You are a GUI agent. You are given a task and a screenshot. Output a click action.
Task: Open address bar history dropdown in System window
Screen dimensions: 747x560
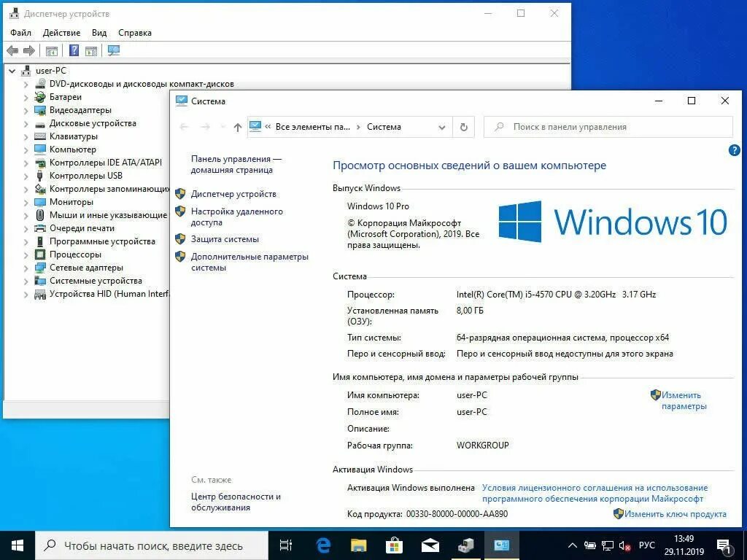pos(441,128)
